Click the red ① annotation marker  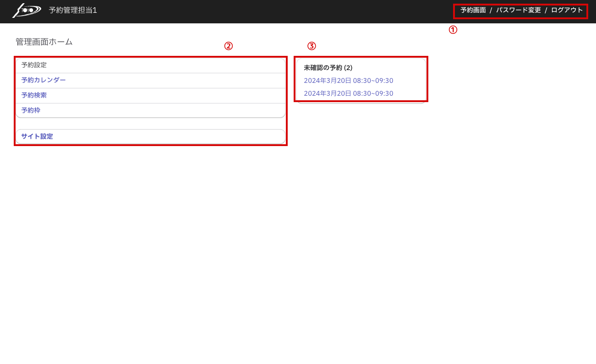pyautogui.click(x=453, y=30)
